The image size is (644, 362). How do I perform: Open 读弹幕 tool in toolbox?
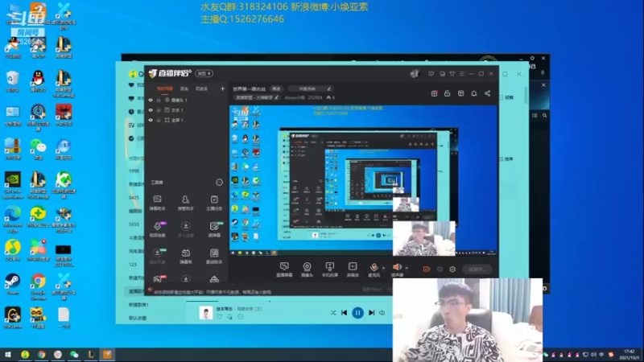[x=214, y=229]
